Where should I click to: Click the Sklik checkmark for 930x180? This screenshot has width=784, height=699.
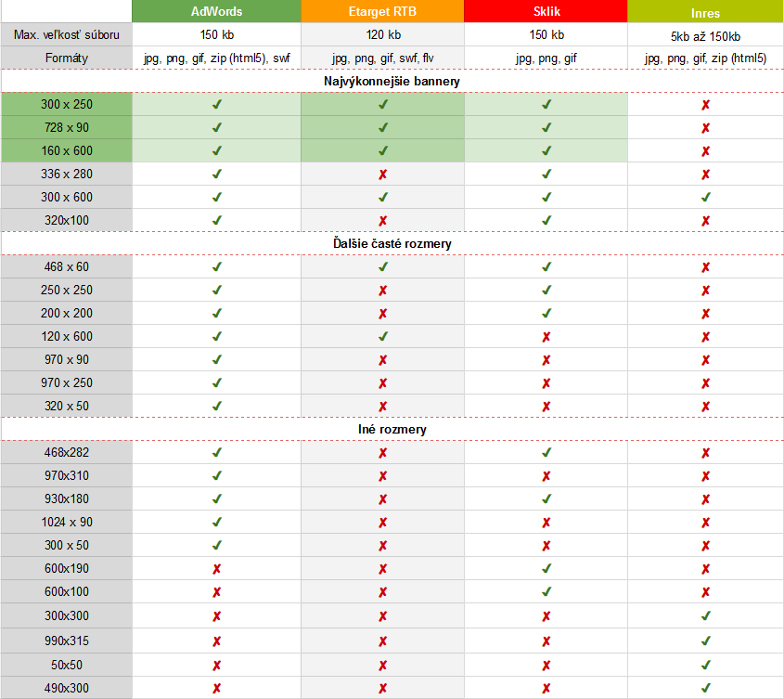click(546, 498)
